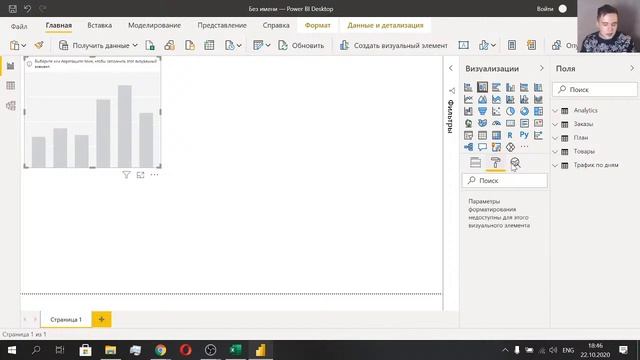
Task: Select the Python visual
Action: click(524, 135)
